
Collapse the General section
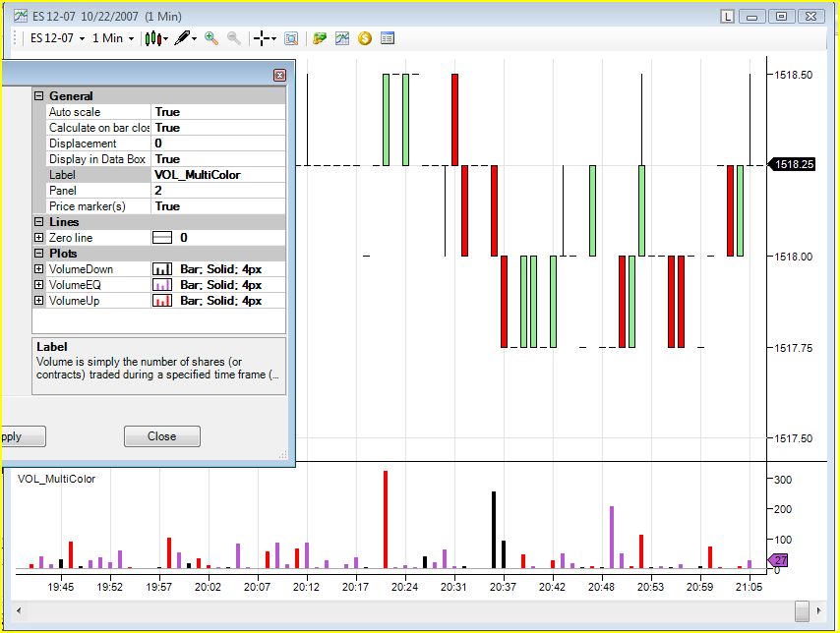tap(38, 96)
